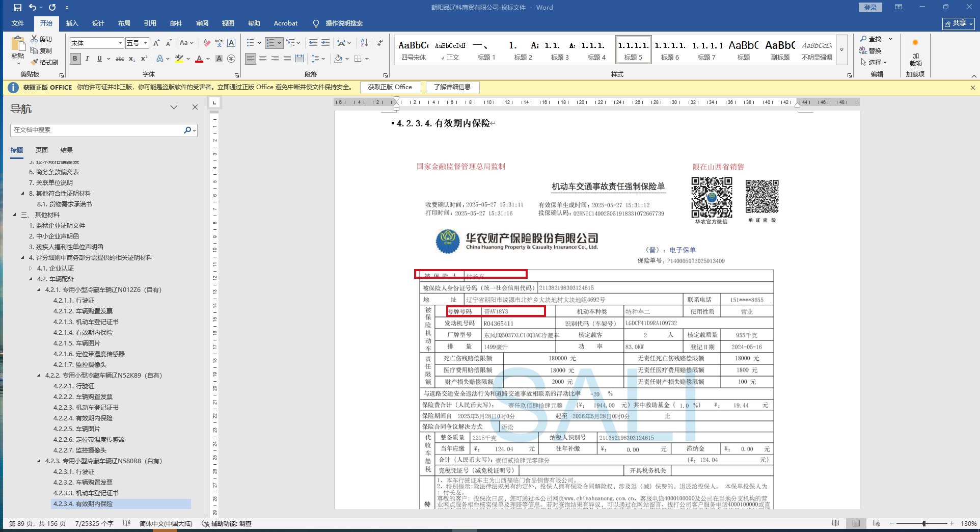Screen dimensions: 980x532
Task: Click the superscript x² icon
Action: tap(144, 59)
